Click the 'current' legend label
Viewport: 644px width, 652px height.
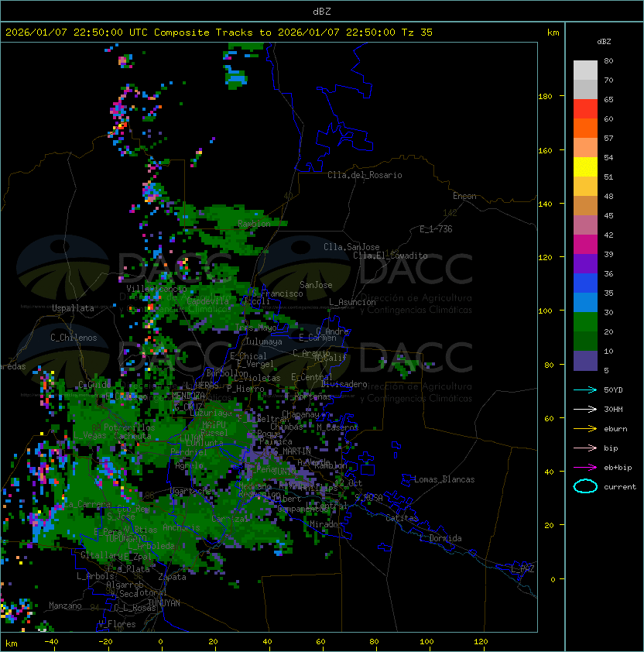(620, 487)
